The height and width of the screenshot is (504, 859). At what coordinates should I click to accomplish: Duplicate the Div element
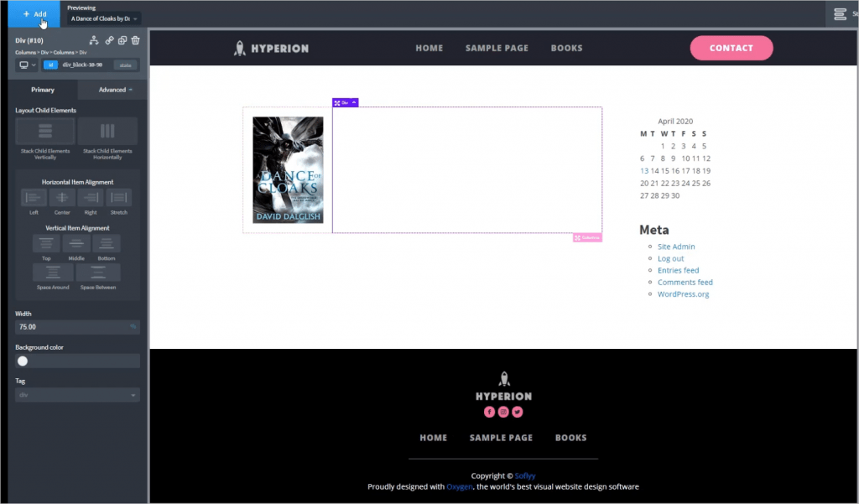click(122, 40)
